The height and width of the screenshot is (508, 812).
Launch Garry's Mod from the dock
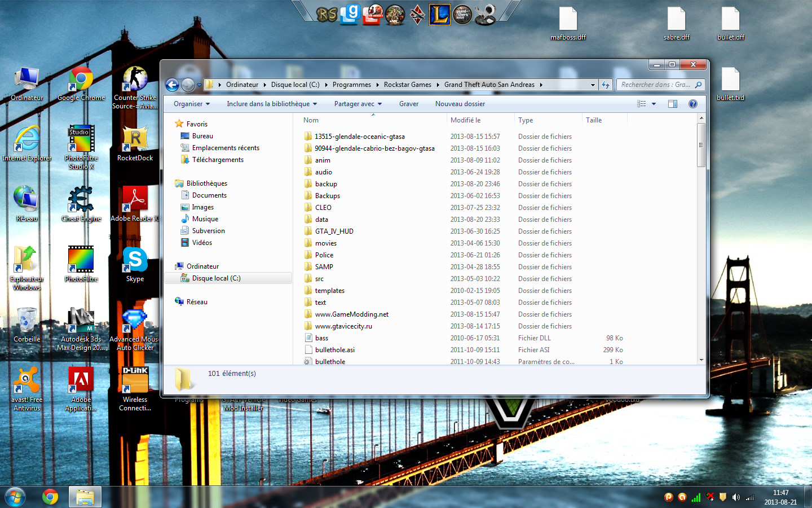point(350,14)
